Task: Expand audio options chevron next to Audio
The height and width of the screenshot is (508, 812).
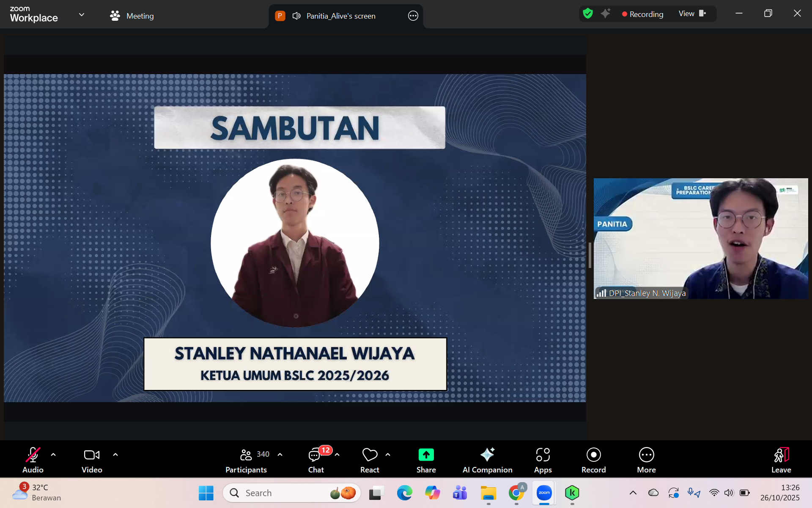Action: pyautogui.click(x=53, y=455)
